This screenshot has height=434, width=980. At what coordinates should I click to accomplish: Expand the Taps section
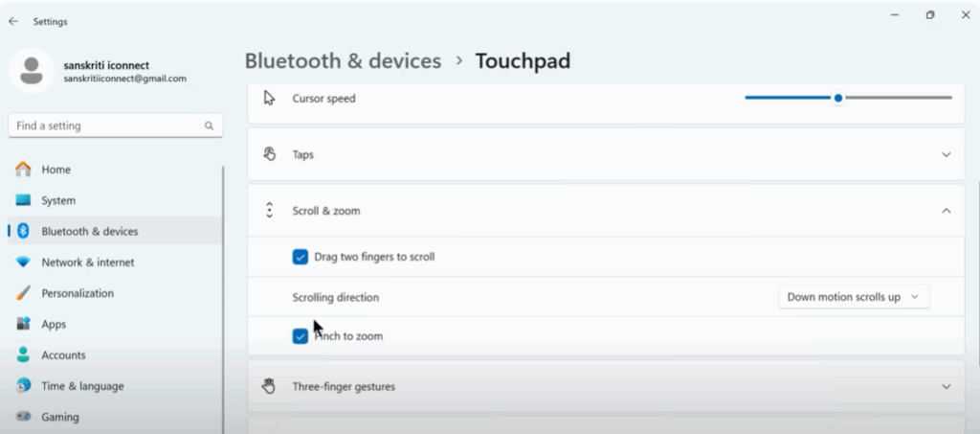[x=946, y=154]
